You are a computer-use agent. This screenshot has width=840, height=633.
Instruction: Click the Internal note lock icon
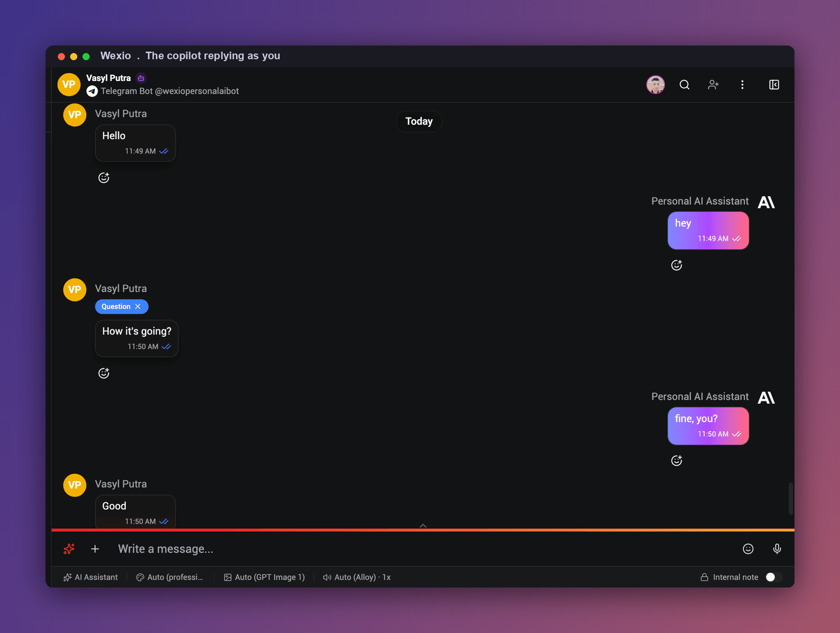click(x=704, y=577)
